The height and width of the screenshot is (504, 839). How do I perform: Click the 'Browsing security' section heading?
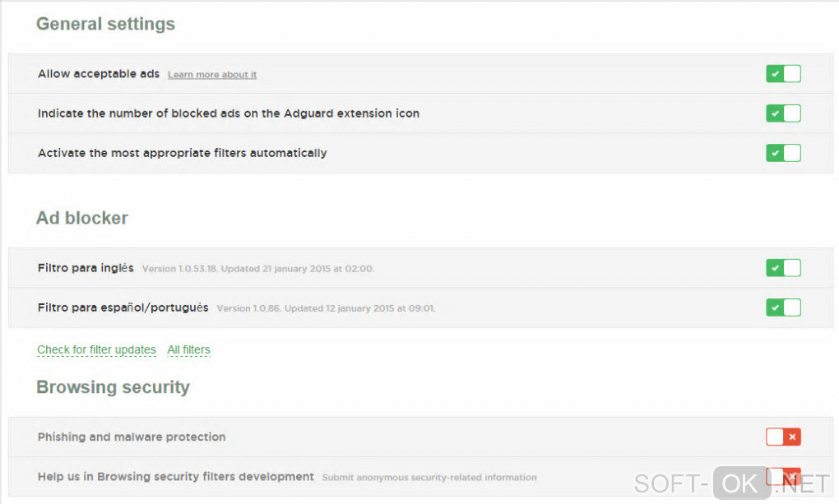click(113, 387)
